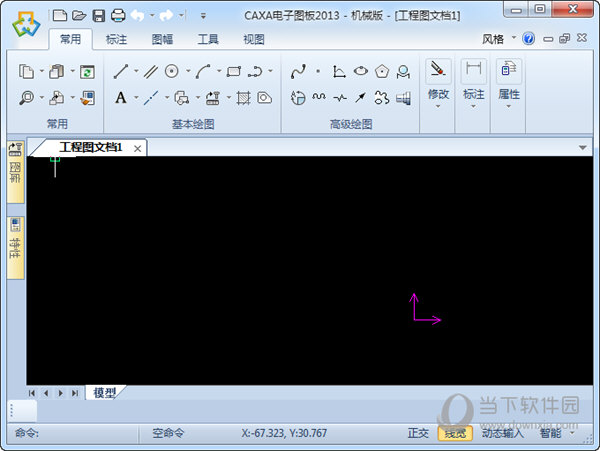Expand the Text tool dropdown arrow
Viewport: 600px width, 451px height.
click(136, 98)
